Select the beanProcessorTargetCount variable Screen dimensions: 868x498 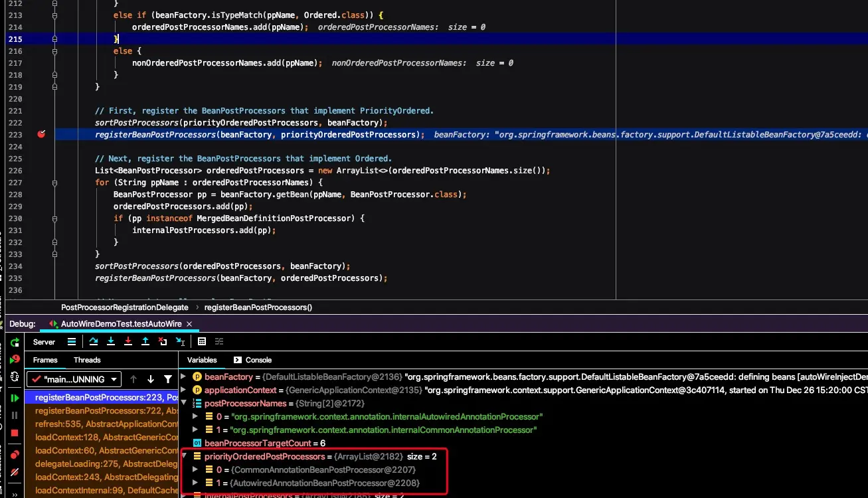point(523,444)
